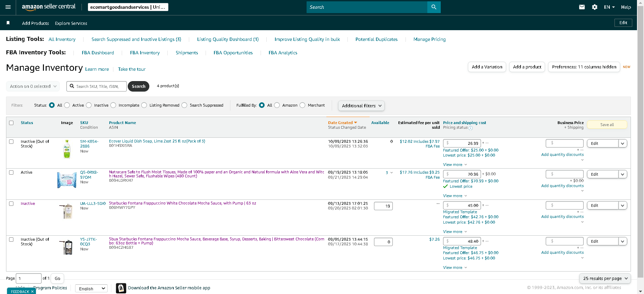Open the 25 results per page dropdown

(605, 278)
